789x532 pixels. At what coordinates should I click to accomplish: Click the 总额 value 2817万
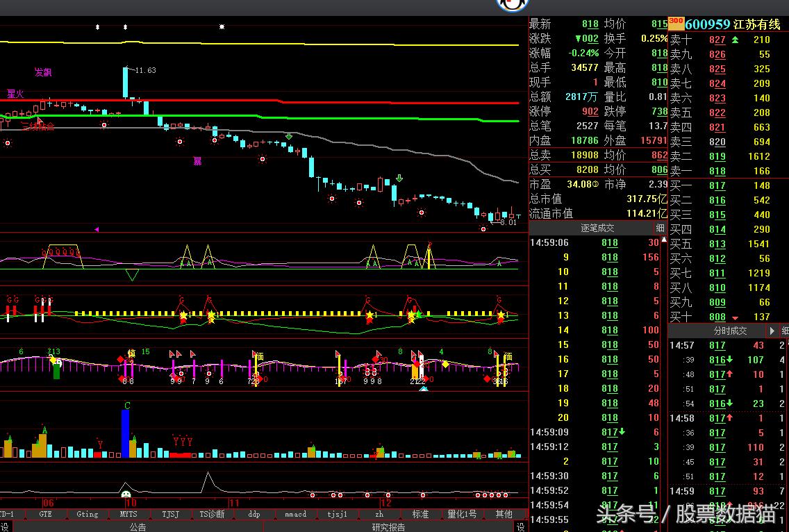(581, 97)
